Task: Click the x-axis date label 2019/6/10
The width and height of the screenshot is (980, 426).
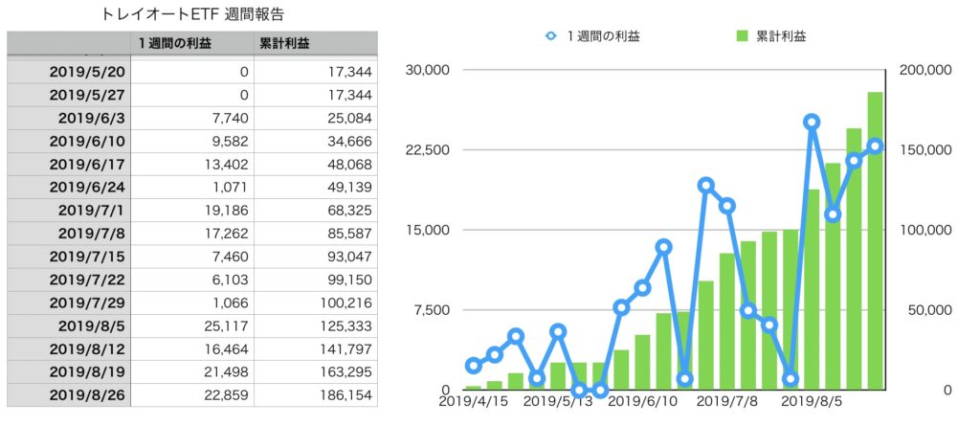Action: point(642,401)
